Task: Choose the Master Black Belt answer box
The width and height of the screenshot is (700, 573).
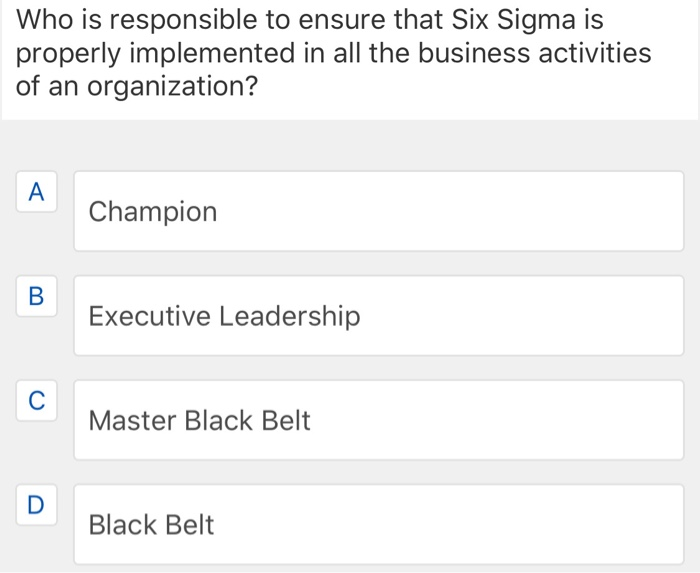Action: click(x=378, y=420)
